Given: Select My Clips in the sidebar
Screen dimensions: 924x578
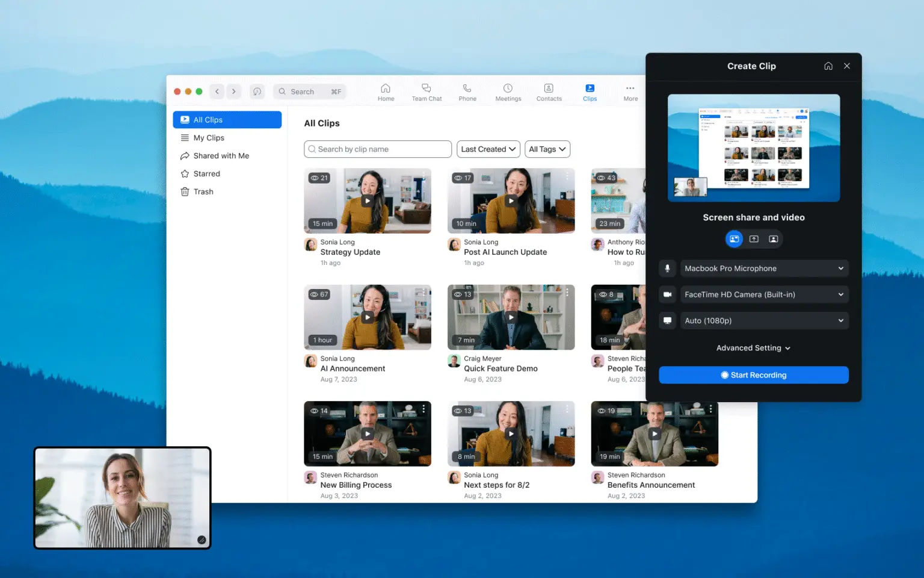Looking at the screenshot, I should (x=209, y=138).
